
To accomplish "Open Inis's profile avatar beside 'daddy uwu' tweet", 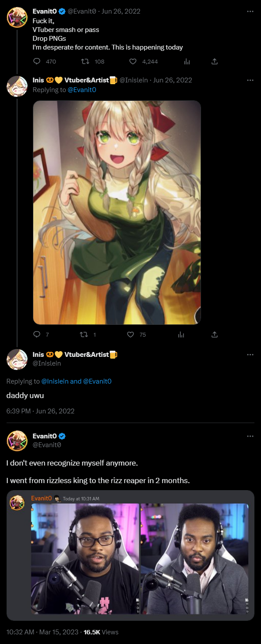I will (x=17, y=359).
